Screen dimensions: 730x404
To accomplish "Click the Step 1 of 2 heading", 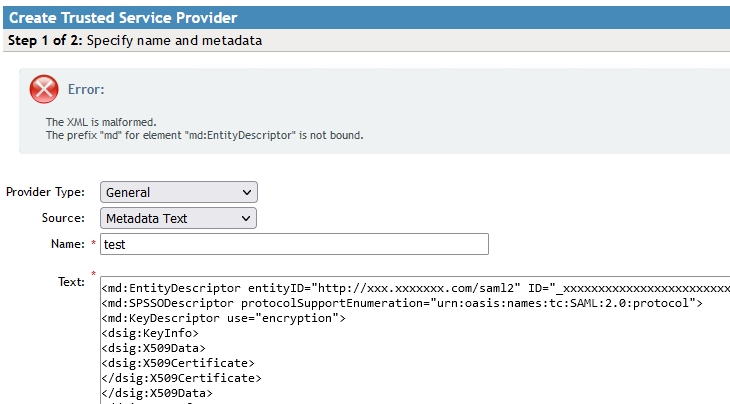I will point(135,41).
